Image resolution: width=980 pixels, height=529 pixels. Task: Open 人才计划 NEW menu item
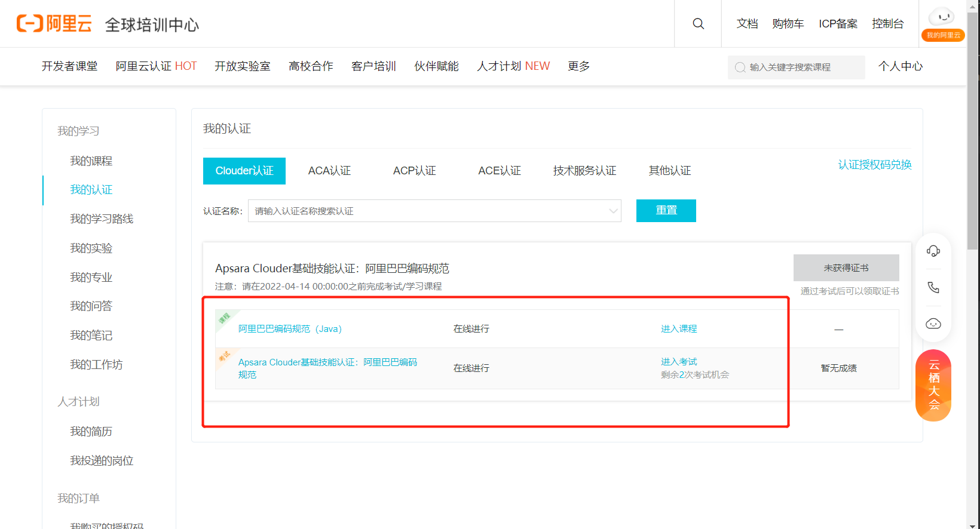[x=513, y=66]
